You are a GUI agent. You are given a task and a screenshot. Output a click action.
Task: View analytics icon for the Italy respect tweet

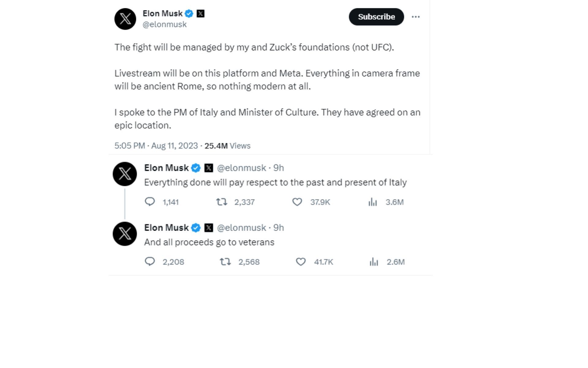[372, 202]
